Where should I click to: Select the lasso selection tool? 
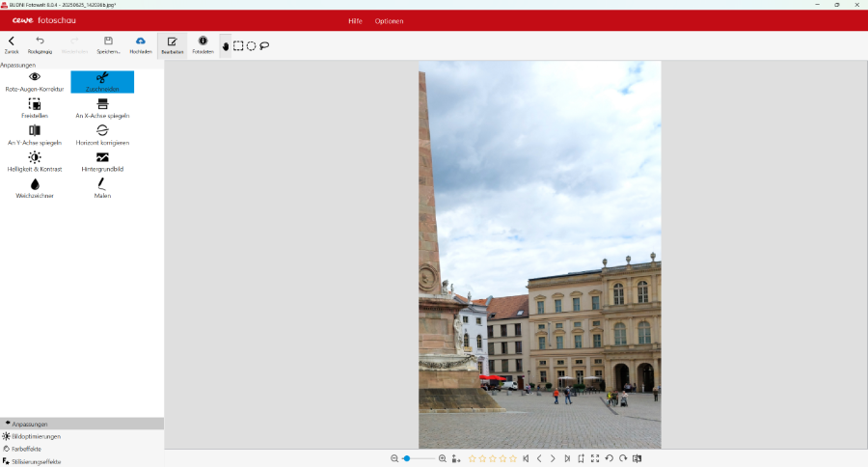[x=264, y=46]
